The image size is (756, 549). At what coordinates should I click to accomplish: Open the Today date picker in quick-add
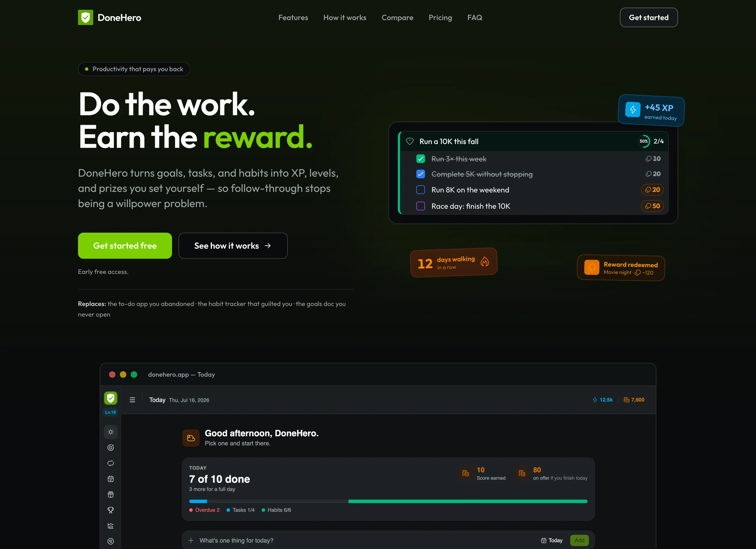click(552, 540)
